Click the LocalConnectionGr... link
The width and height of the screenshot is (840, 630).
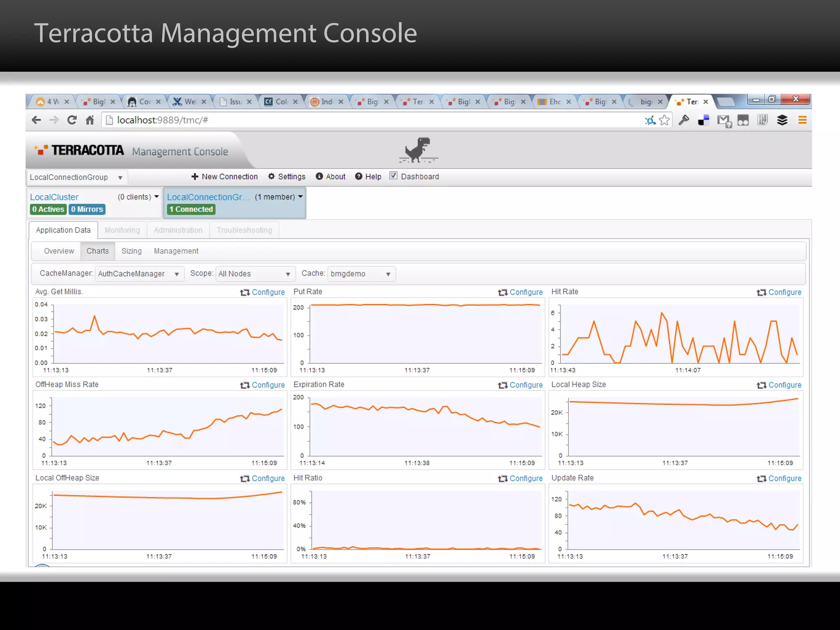(208, 197)
